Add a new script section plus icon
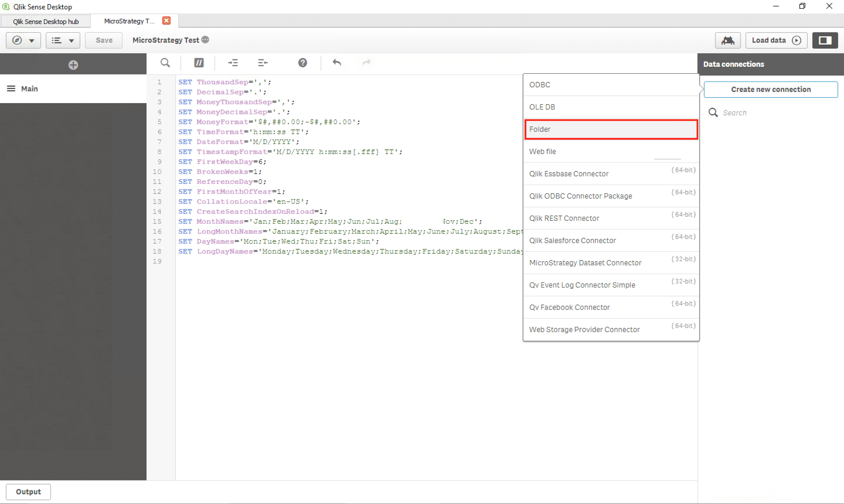 pos(73,65)
